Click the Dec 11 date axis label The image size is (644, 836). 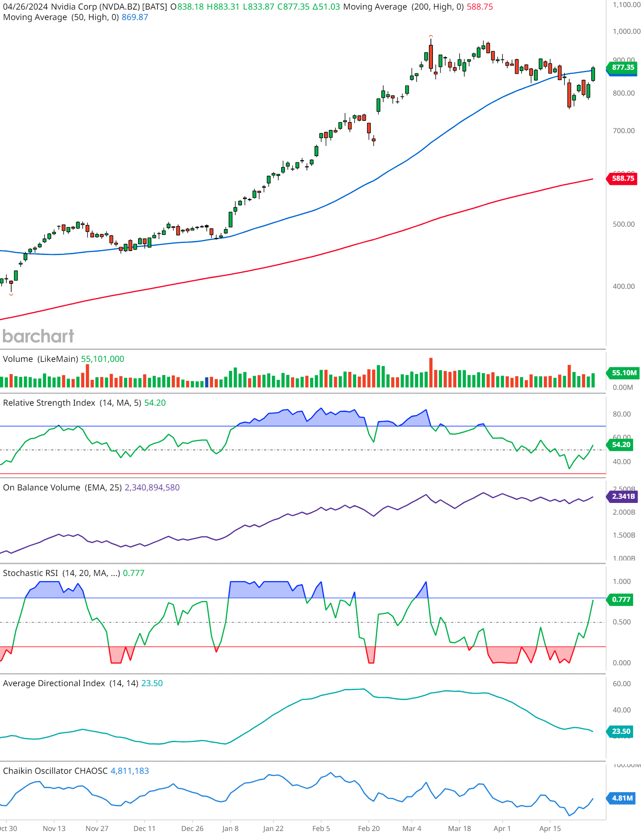(x=144, y=828)
